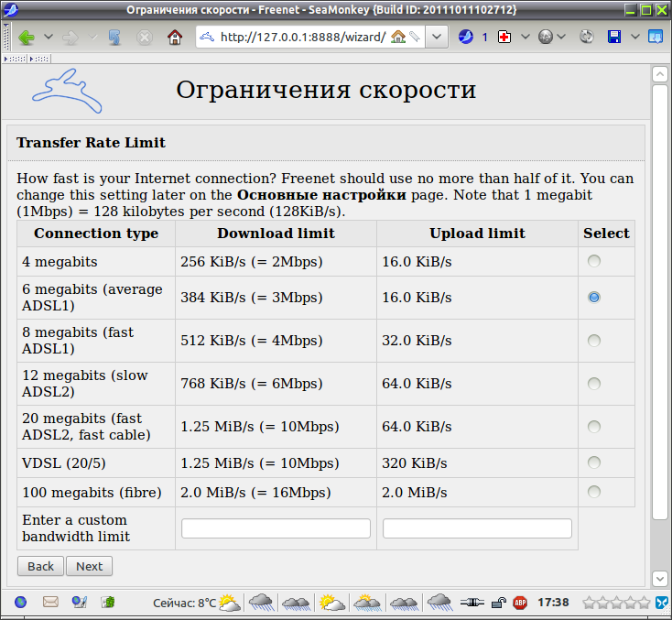Click the page scrollbar up arrow
Viewport: 672px width, 620px height.
(x=659, y=74)
